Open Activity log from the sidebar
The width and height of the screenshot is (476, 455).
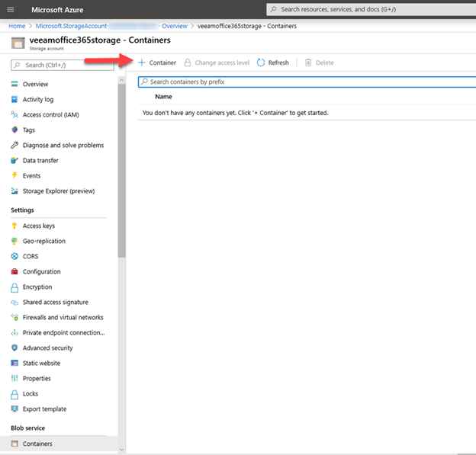[x=38, y=99]
